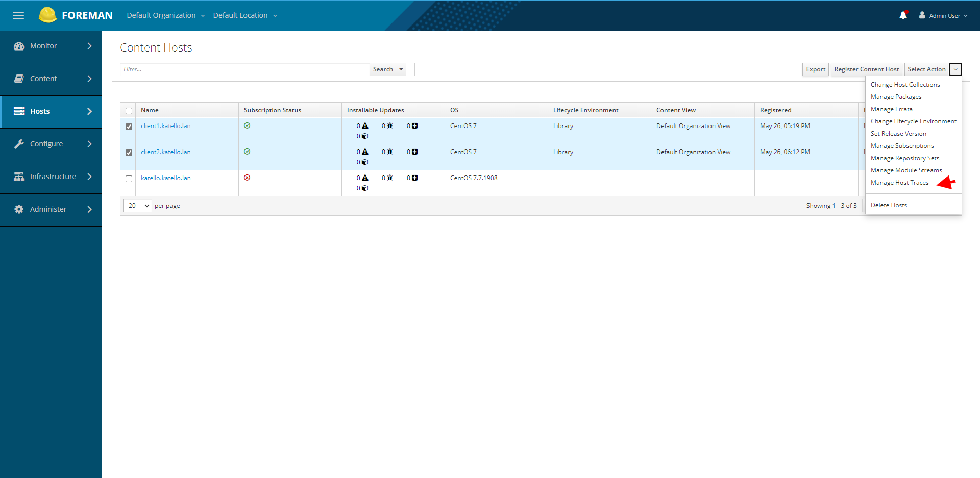This screenshot has width=980, height=478.
Task: Click the Hosts server icon in sidebar
Action: [x=19, y=111]
